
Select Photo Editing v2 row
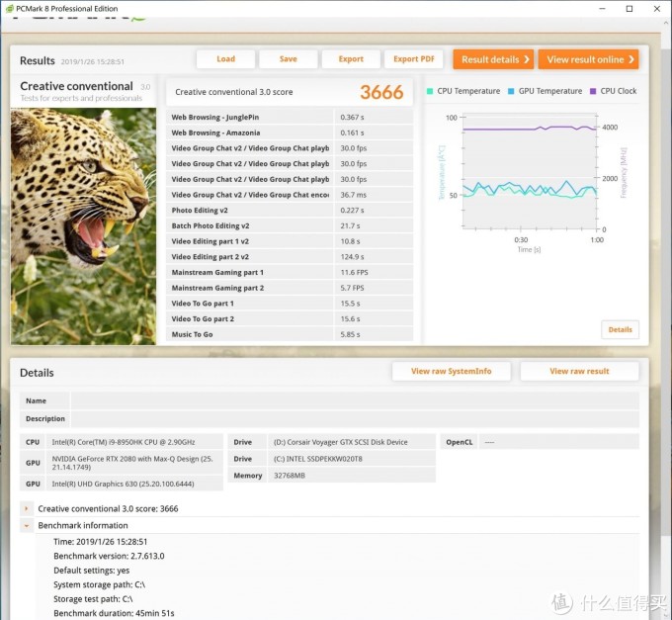coord(290,210)
